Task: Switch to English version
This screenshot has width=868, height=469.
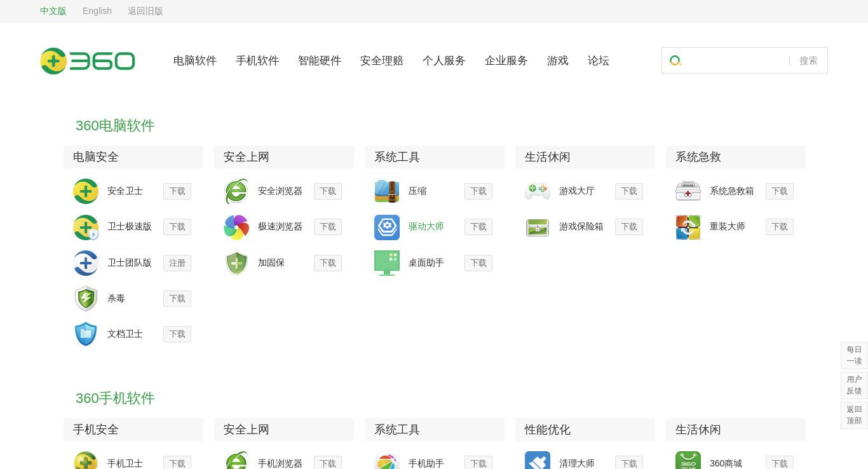Action: pos(97,11)
